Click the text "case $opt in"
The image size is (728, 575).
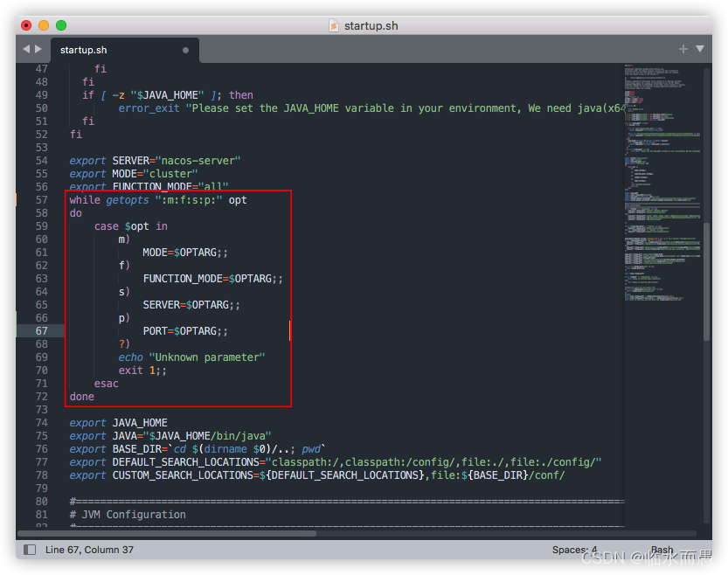click(131, 226)
